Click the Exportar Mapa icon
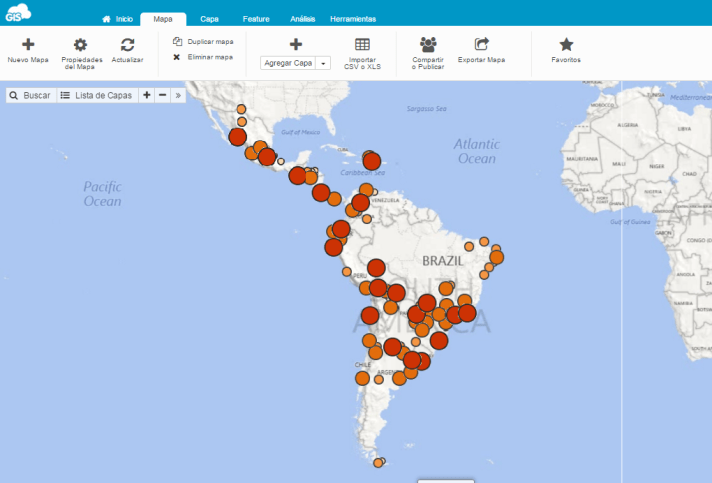Image resolution: width=712 pixels, height=483 pixels. (x=481, y=44)
